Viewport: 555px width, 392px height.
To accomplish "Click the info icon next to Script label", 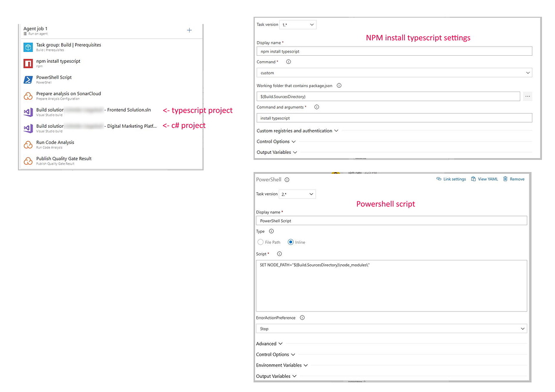I will click(279, 254).
